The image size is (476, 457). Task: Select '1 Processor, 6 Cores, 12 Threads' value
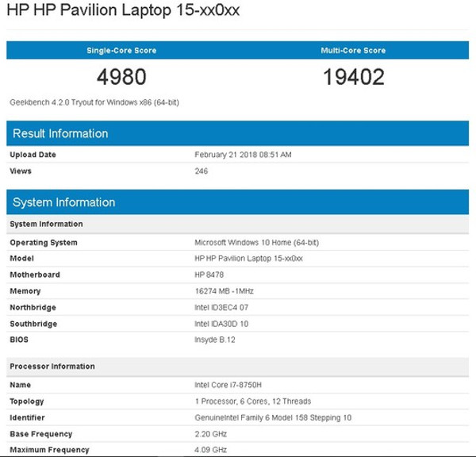[x=253, y=401]
